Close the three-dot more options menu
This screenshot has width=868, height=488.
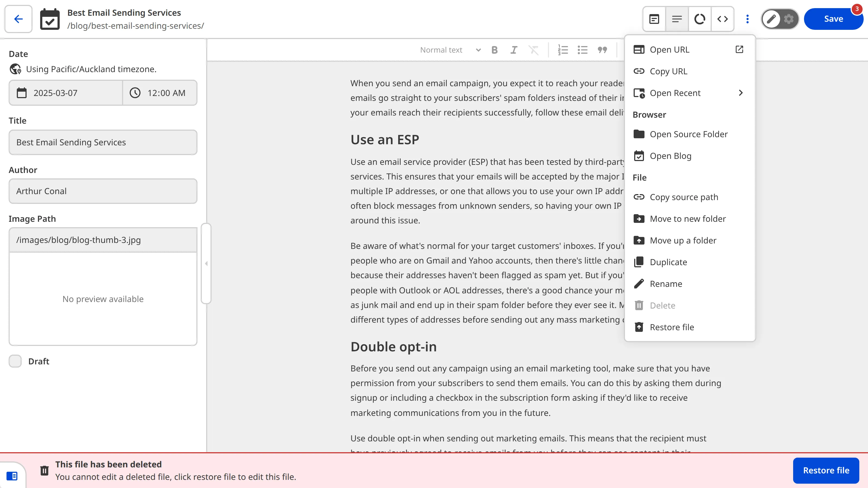click(747, 19)
